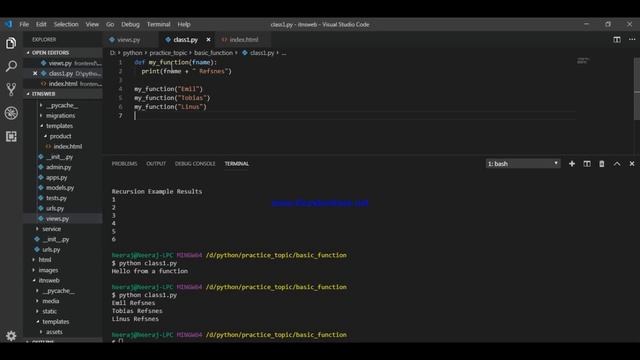
Task: Expand the __pycache__ folder under frontend
Action: [62, 105]
